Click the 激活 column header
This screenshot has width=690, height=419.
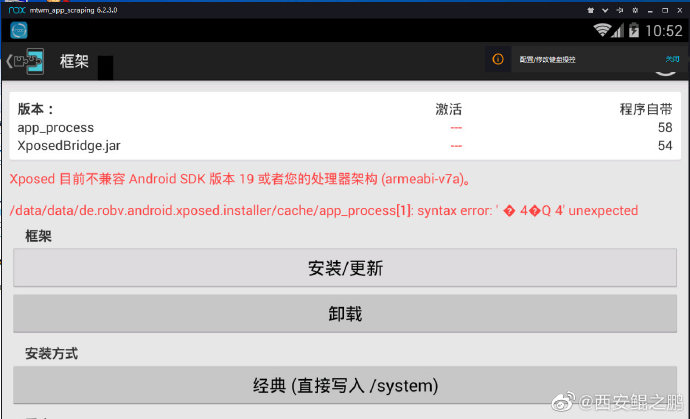[x=449, y=109]
